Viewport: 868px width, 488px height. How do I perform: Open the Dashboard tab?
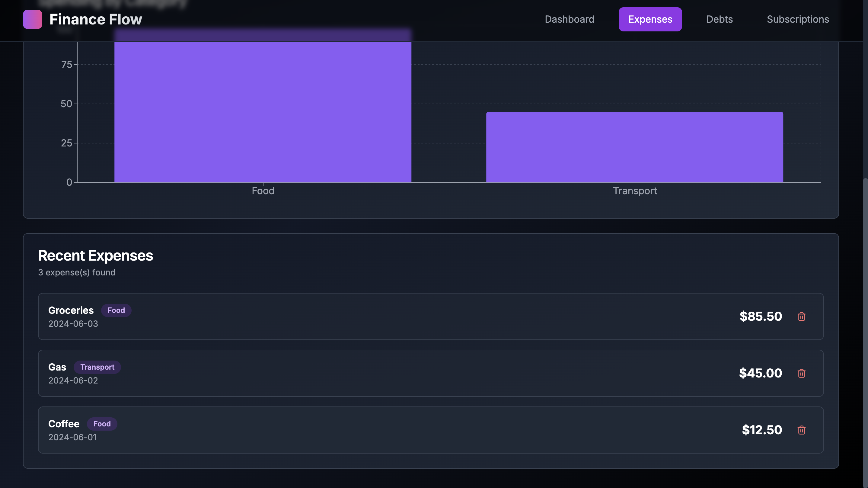coord(569,19)
